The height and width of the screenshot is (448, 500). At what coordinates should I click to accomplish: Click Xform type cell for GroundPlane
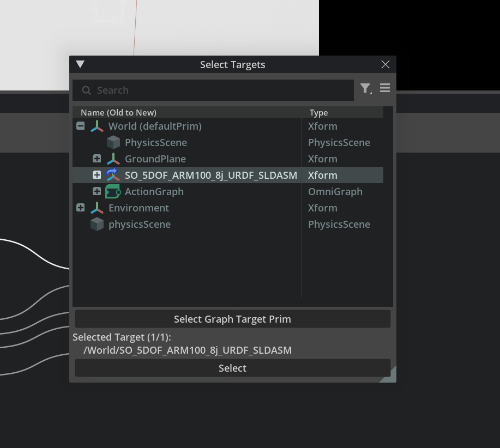click(x=323, y=159)
